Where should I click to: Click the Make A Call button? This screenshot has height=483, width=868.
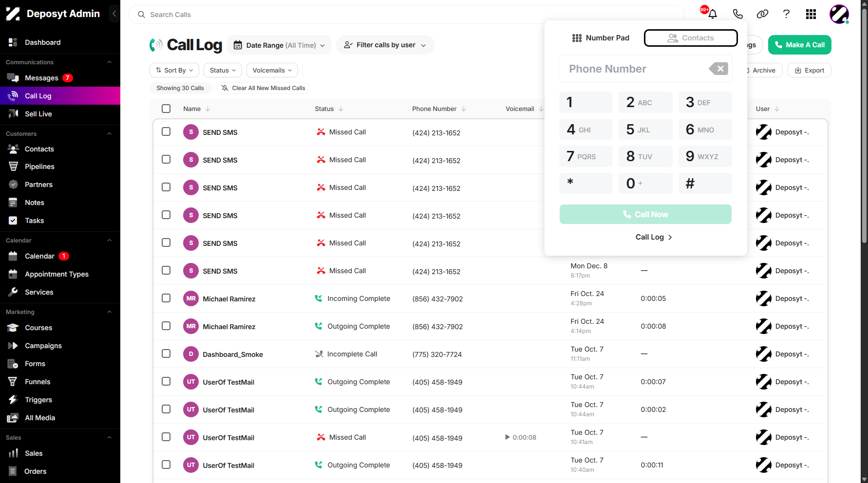800,45
